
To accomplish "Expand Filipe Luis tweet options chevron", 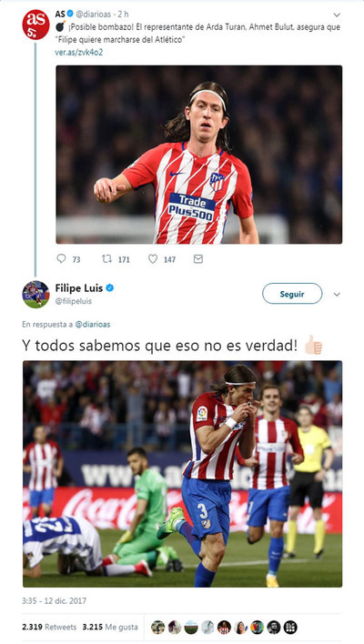I will pyautogui.click(x=337, y=295).
